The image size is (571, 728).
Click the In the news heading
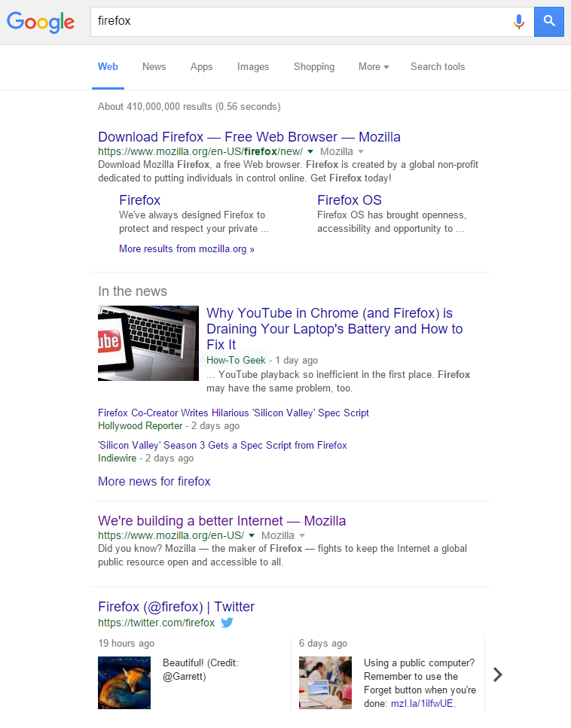tap(133, 291)
